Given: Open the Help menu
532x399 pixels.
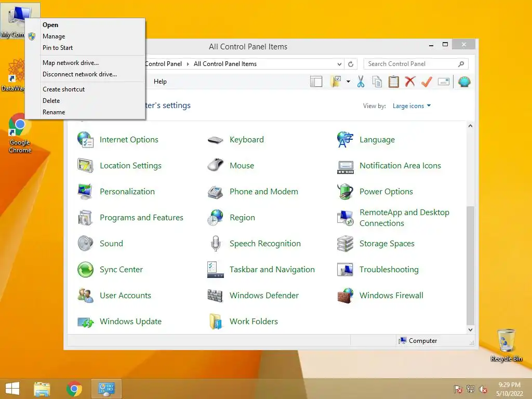Looking at the screenshot, I should [160, 82].
